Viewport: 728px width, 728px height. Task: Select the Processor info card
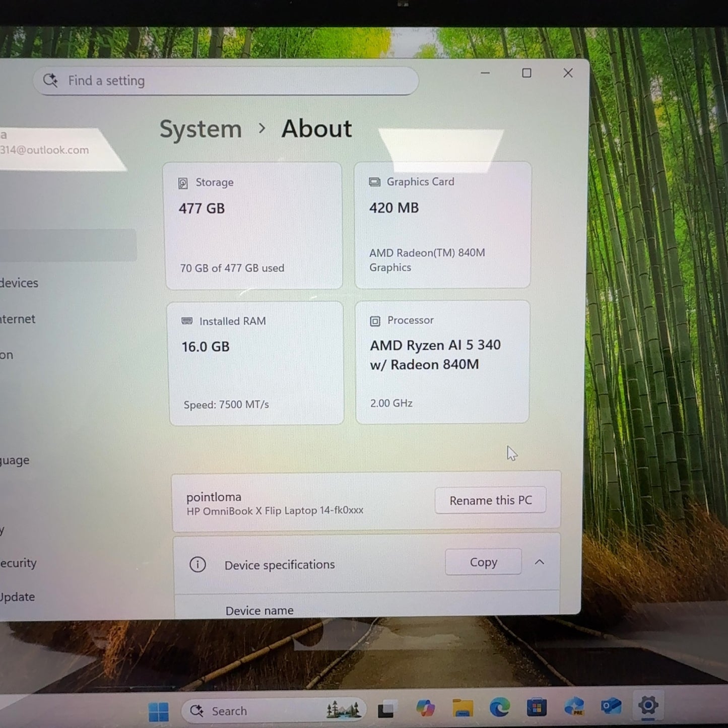tap(443, 362)
